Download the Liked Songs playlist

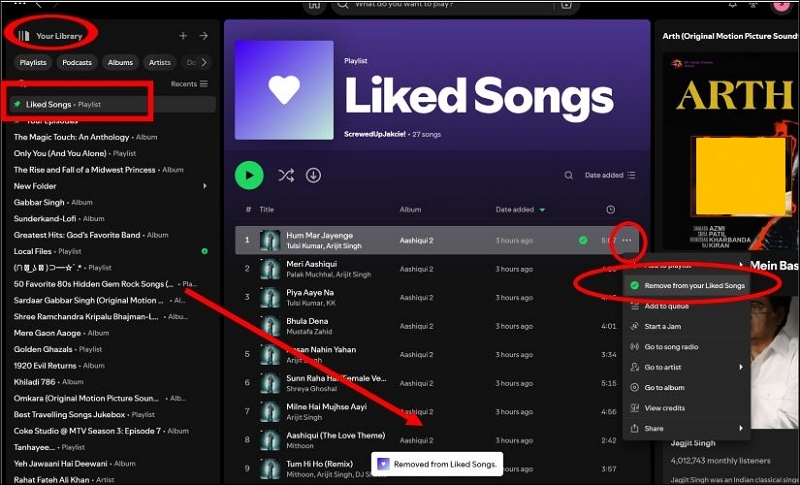coord(313,175)
